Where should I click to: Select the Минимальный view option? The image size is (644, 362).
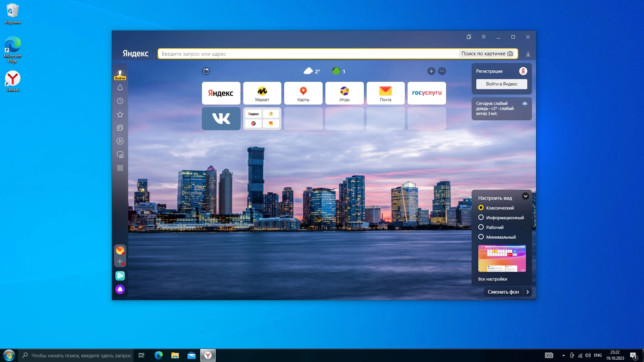481,237
